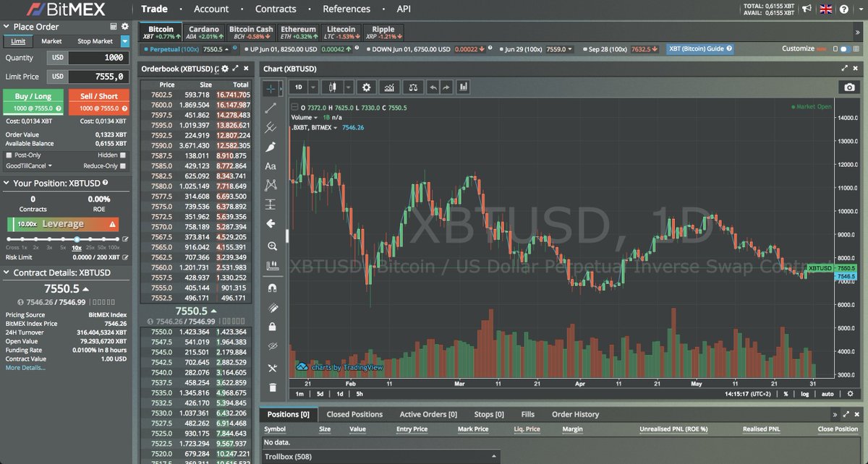Click the Buy / Long button
This screenshot has height=464, width=868.
[33, 101]
